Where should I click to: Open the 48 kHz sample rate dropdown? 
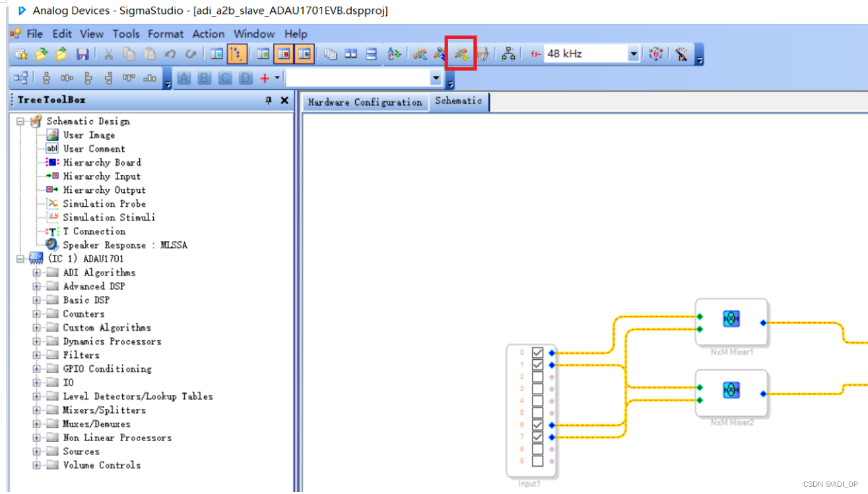tap(634, 54)
